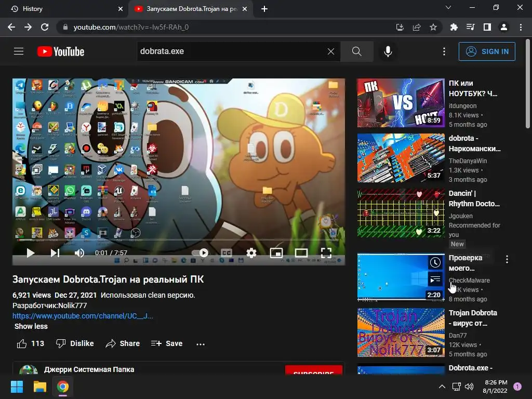
Task: Collapse description with Show less
Action: tap(31, 326)
